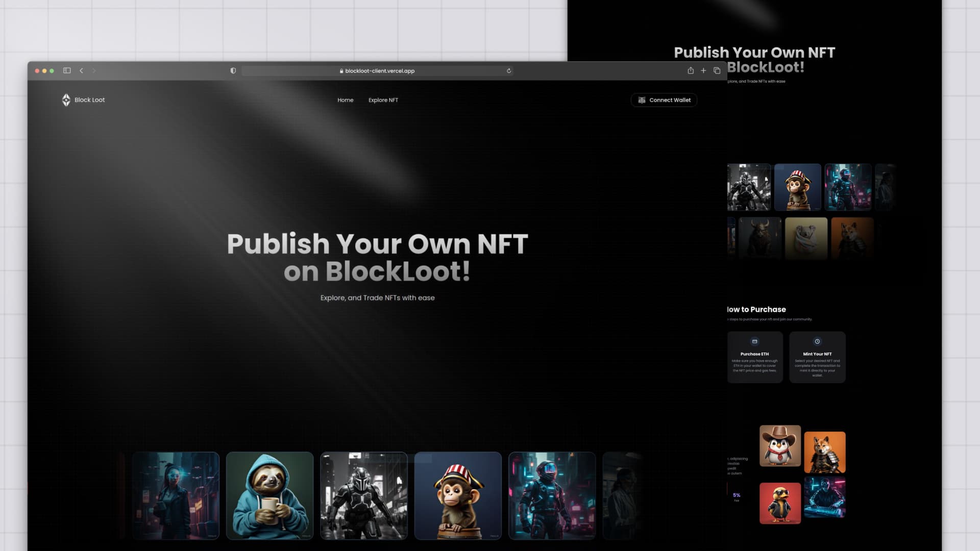The image size is (980, 551).
Task: Open a new tab with the plus icon
Action: (703, 70)
